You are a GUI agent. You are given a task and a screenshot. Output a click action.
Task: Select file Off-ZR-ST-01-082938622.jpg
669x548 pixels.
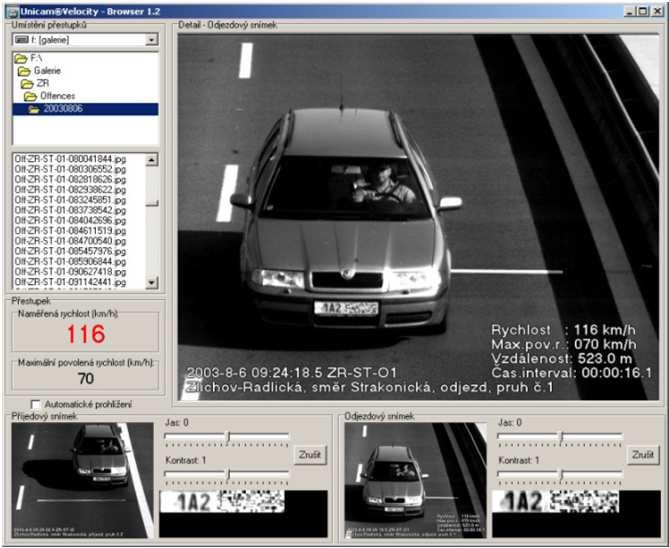pos(70,190)
